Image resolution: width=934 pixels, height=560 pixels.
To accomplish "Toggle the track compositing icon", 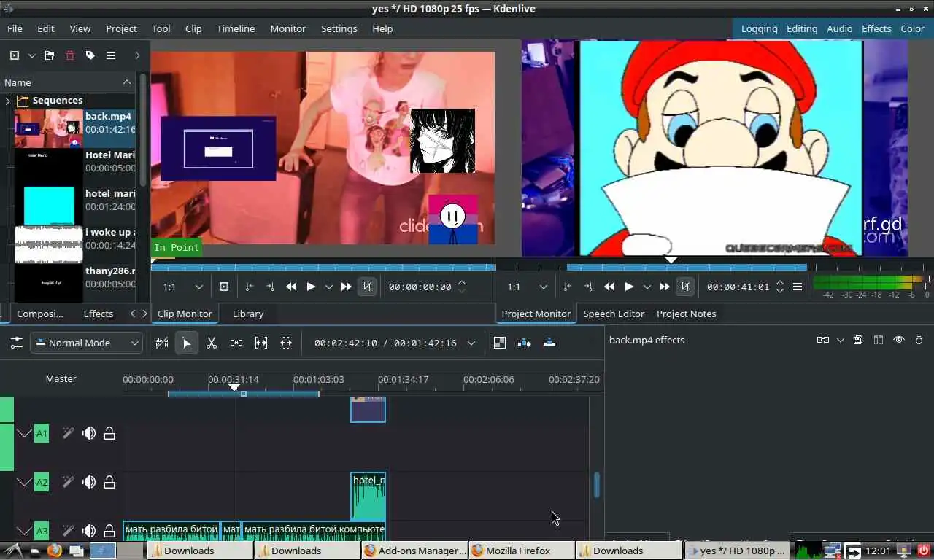I will (500, 343).
